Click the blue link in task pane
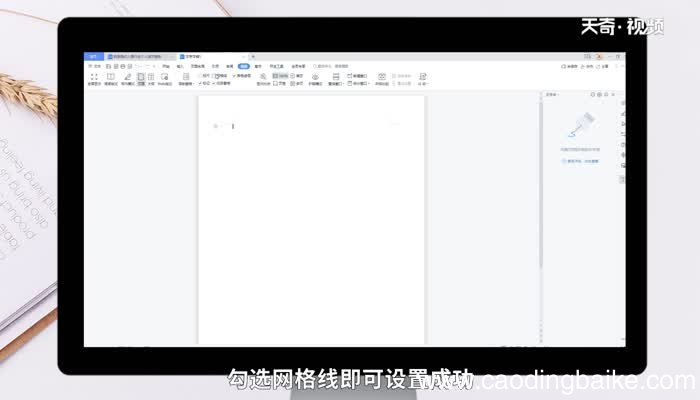 click(x=580, y=161)
